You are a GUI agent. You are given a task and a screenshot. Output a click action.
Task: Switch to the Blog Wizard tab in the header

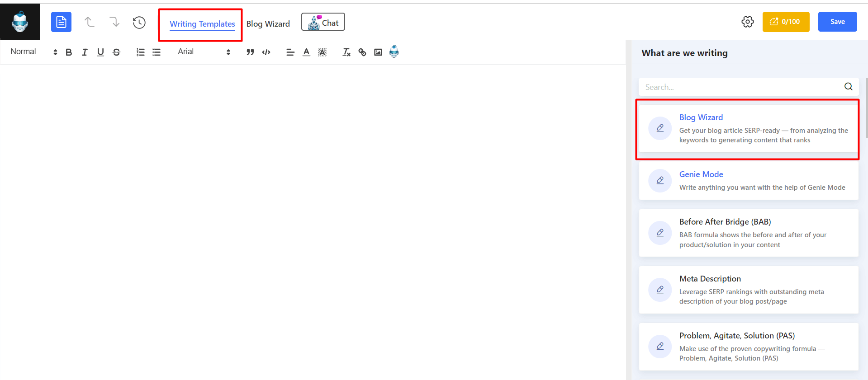[268, 24]
